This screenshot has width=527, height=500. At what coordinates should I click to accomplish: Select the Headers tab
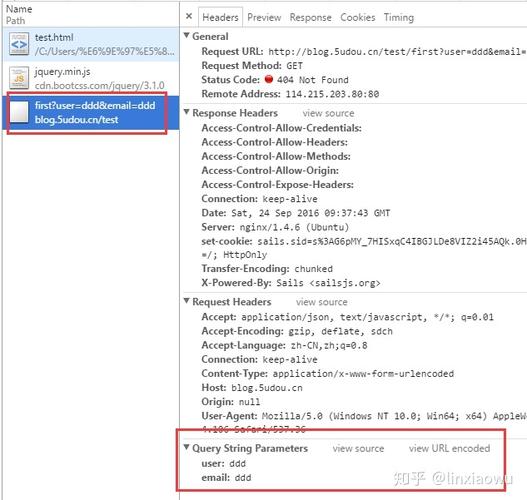point(220,17)
